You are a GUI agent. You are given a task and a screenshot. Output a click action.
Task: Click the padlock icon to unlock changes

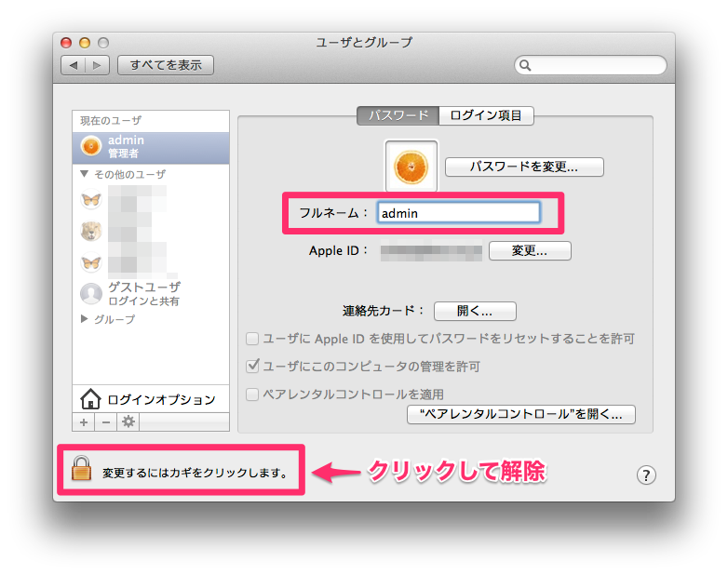tap(83, 471)
